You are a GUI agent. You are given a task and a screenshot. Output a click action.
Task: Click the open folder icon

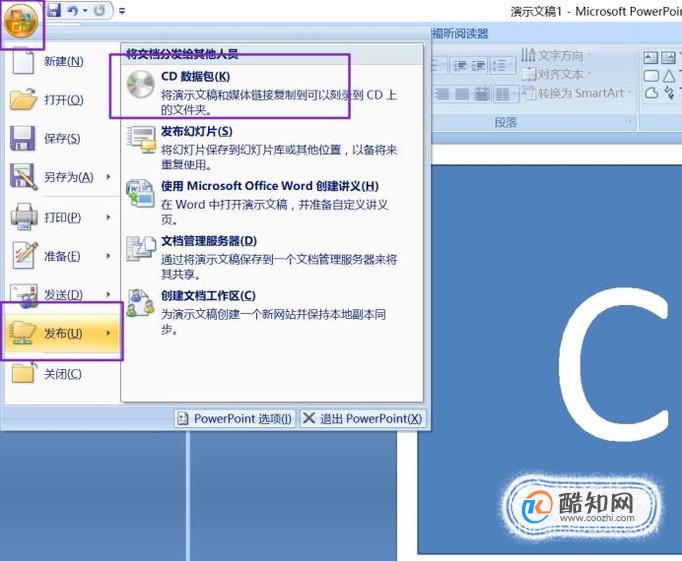point(23,99)
